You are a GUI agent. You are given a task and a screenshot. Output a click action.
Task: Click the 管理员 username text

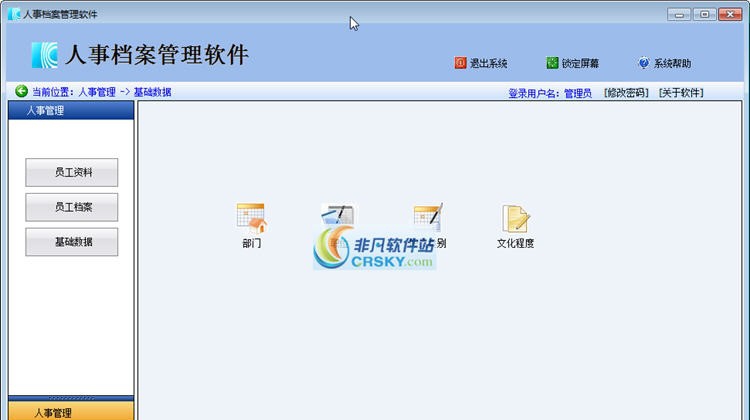click(x=578, y=93)
